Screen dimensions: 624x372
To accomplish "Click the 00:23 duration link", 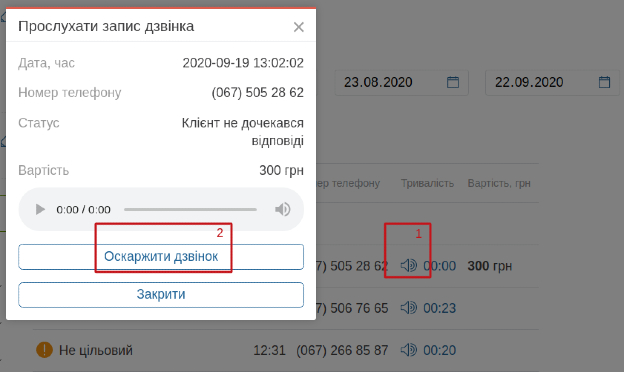I will pyautogui.click(x=439, y=308).
